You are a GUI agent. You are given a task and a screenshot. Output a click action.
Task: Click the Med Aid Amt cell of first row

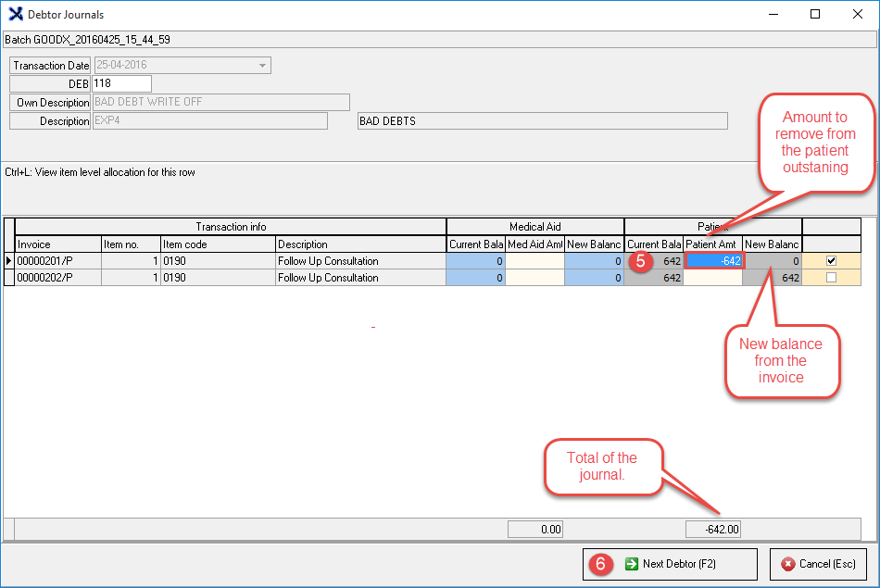(534, 261)
